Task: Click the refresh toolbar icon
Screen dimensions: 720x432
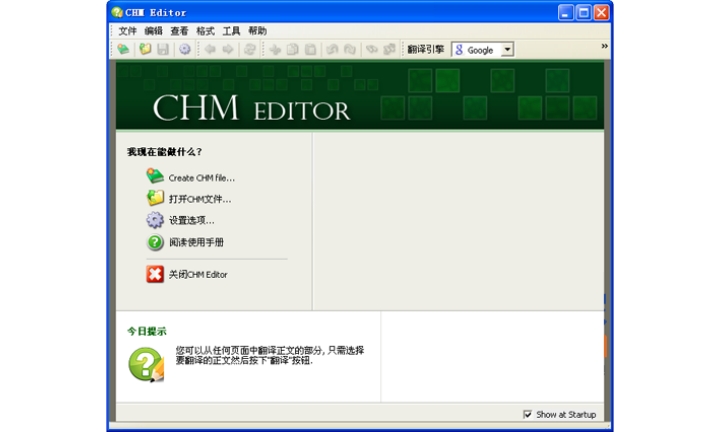Action: click(x=250, y=49)
